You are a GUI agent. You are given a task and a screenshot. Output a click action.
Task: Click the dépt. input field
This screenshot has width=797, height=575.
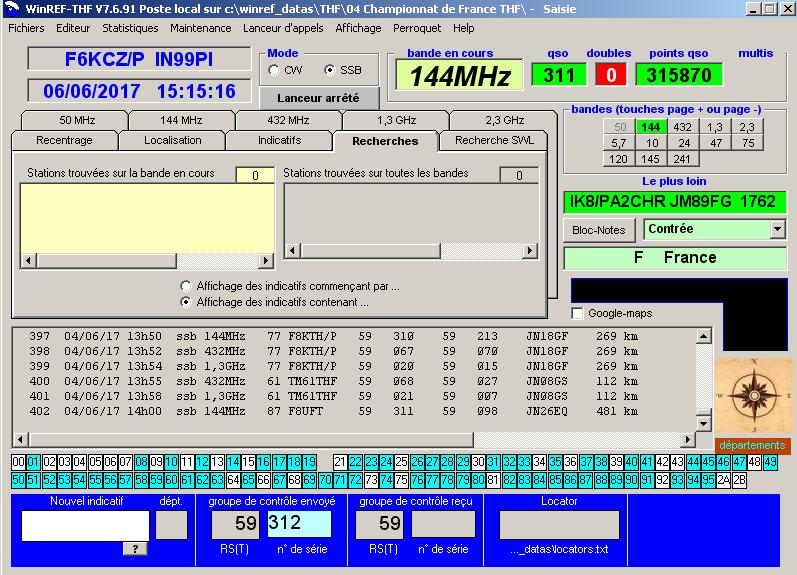pyautogui.click(x=171, y=525)
